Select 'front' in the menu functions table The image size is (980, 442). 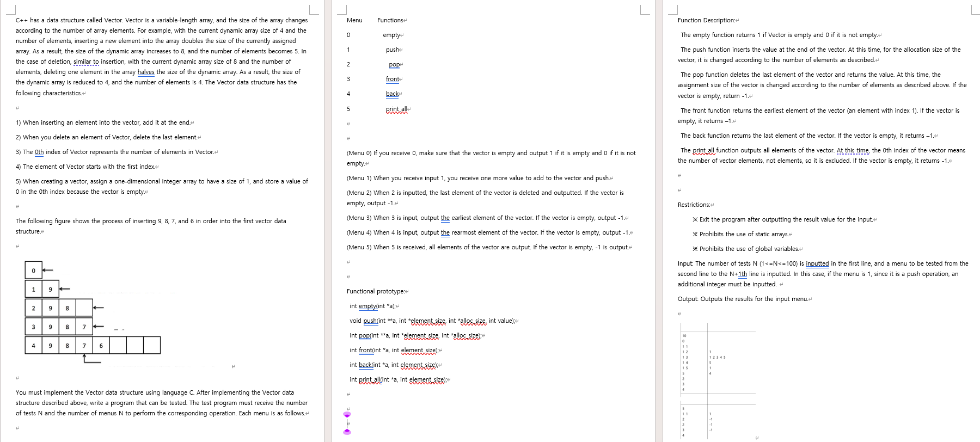[x=393, y=79]
